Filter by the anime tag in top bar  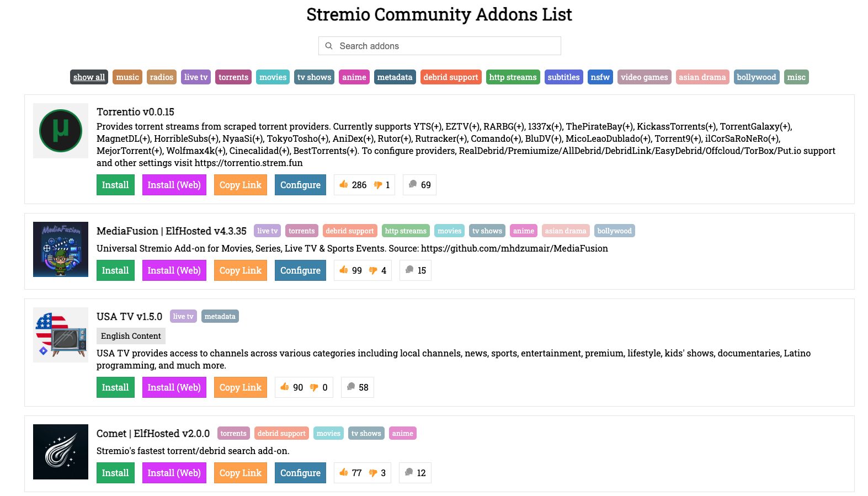pyautogui.click(x=354, y=77)
